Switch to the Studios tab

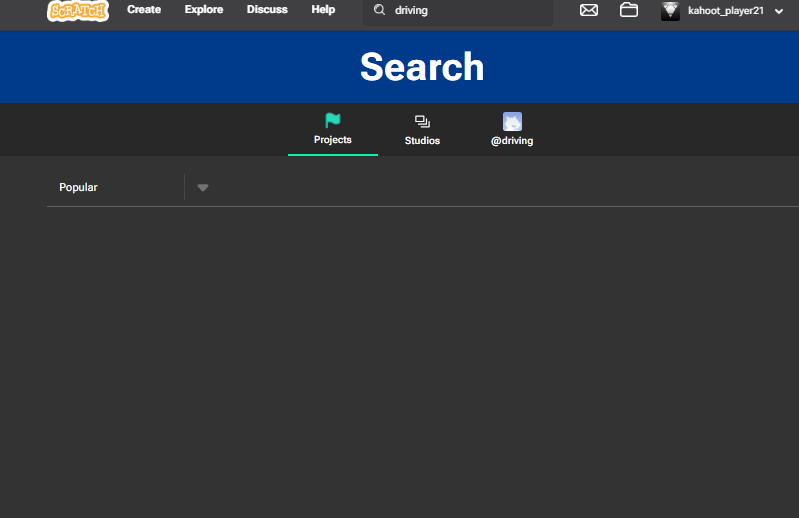click(x=422, y=130)
